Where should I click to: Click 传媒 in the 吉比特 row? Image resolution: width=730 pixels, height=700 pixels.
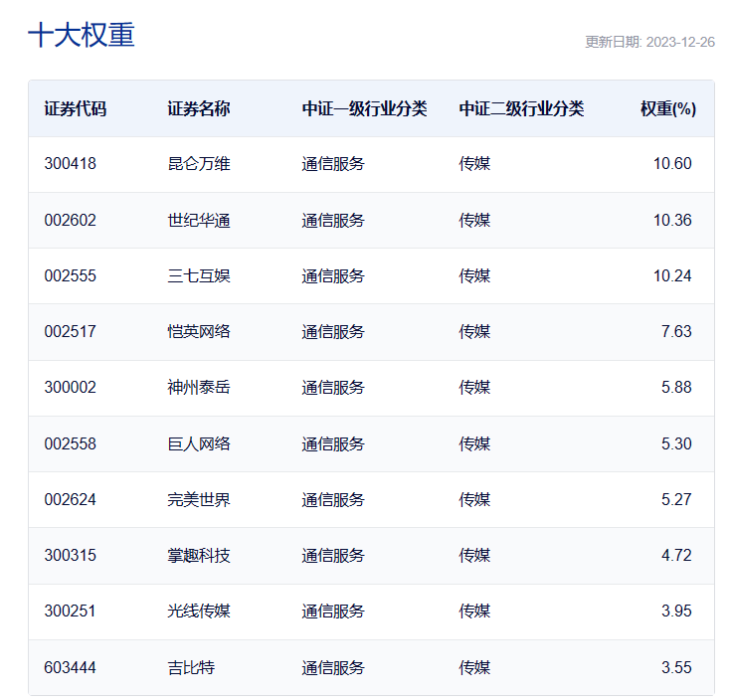[x=474, y=668]
